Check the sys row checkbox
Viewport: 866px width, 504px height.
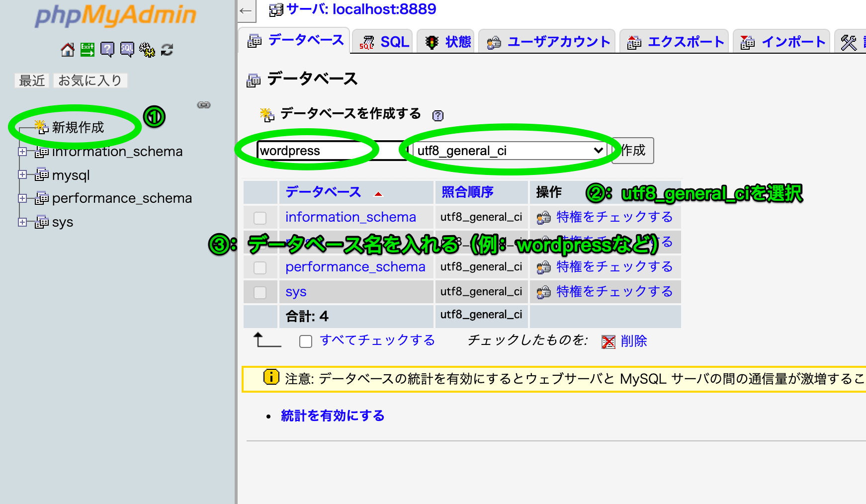260,292
